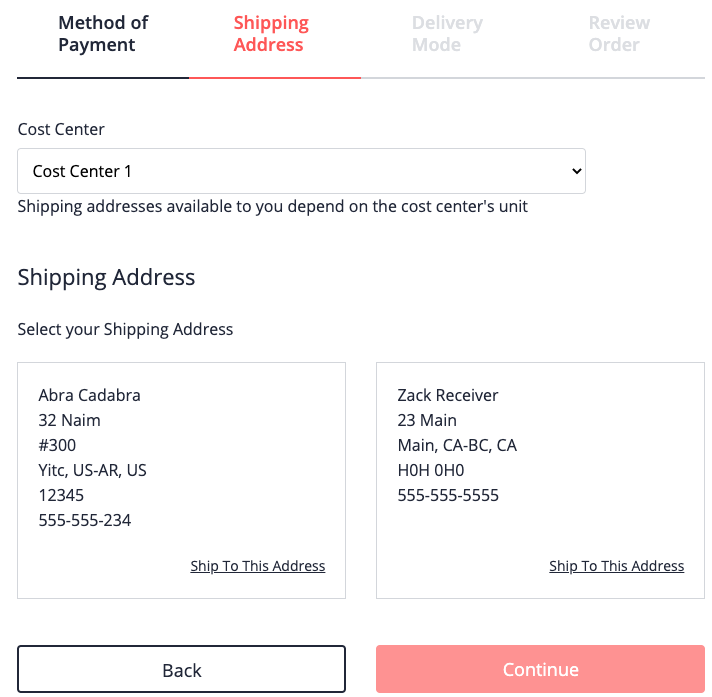Go to Method of Payment step
This screenshot has width=712, height=697.
103,34
